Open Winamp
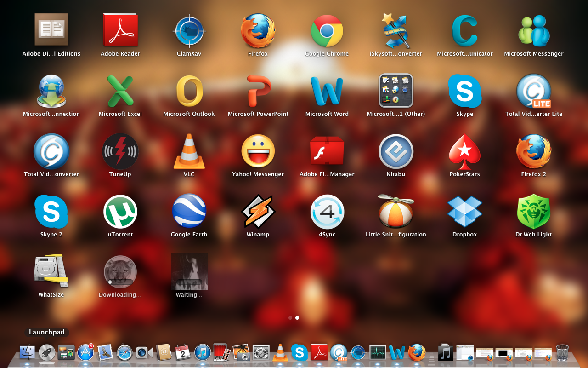Image resolution: width=588 pixels, height=368 pixels. 258,212
